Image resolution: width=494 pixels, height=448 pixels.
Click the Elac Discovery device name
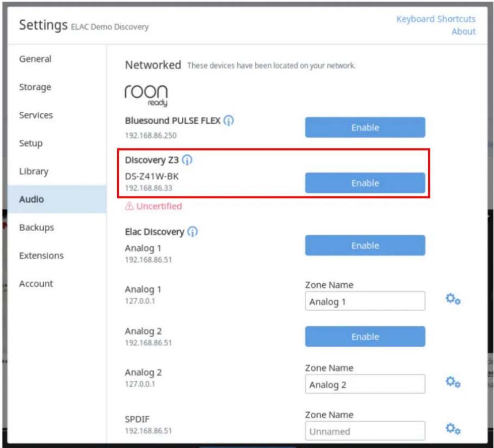click(x=155, y=232)
